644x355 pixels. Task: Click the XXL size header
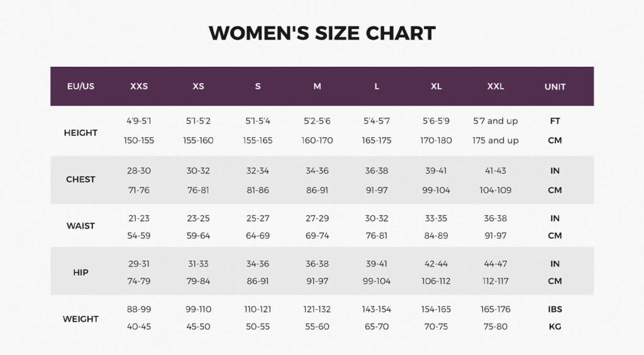(x=496, y=86)
